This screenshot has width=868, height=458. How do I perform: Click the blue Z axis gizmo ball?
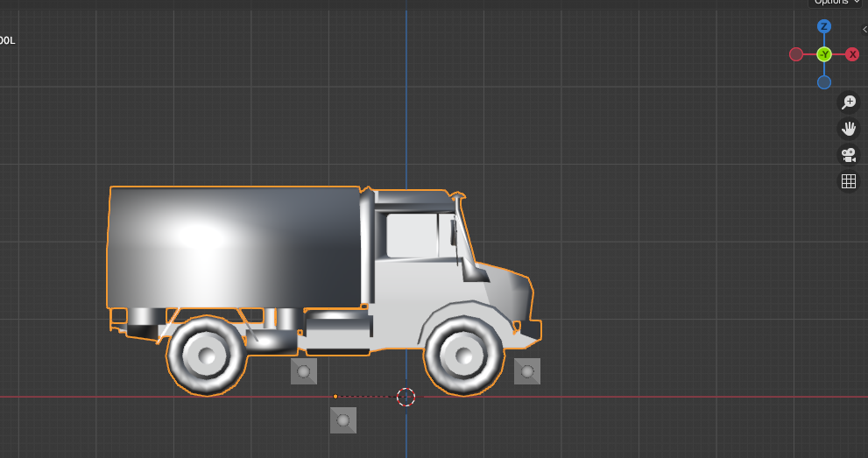click(823, 26)
